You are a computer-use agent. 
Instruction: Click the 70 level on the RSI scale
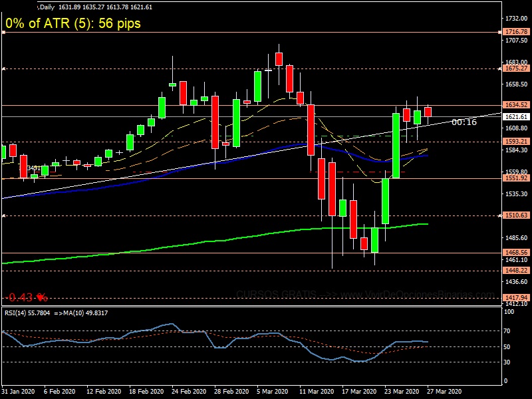coord(507,331)
